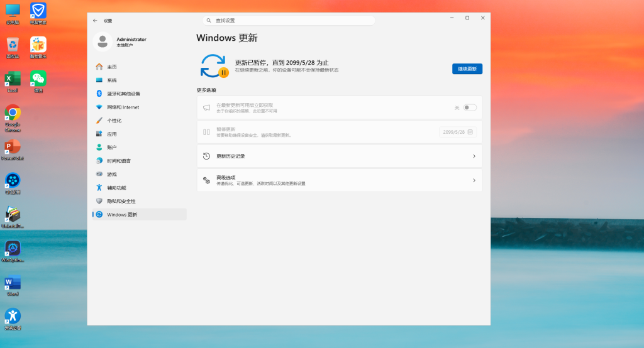Open 账户 (Accounts) settings
The width and height of the screenshot is (644, 348).
click(139, 148)
